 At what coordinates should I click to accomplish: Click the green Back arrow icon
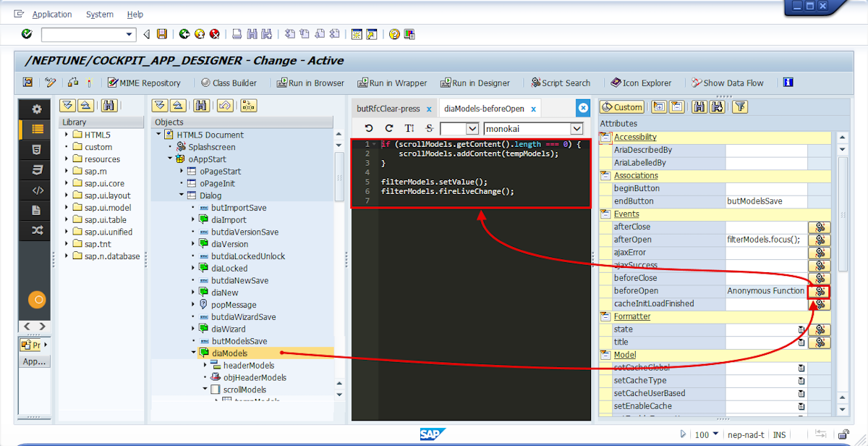pos(184,34)
